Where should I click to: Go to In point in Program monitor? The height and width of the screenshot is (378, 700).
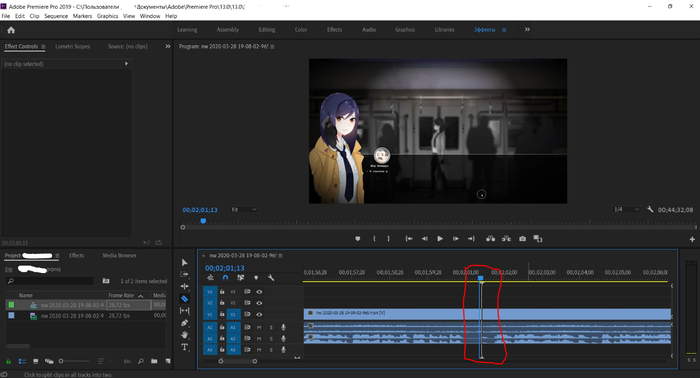click(408, 239)
